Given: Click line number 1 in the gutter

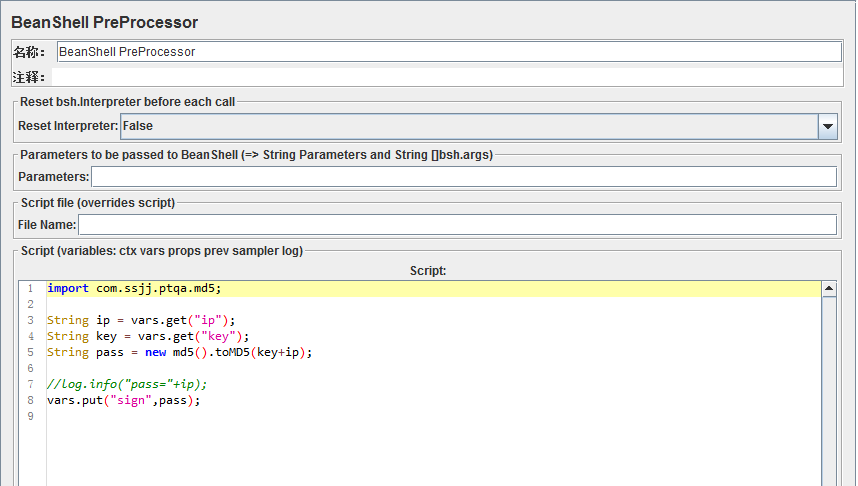Looking at the screenshot, I should click(x=31, y=288).
